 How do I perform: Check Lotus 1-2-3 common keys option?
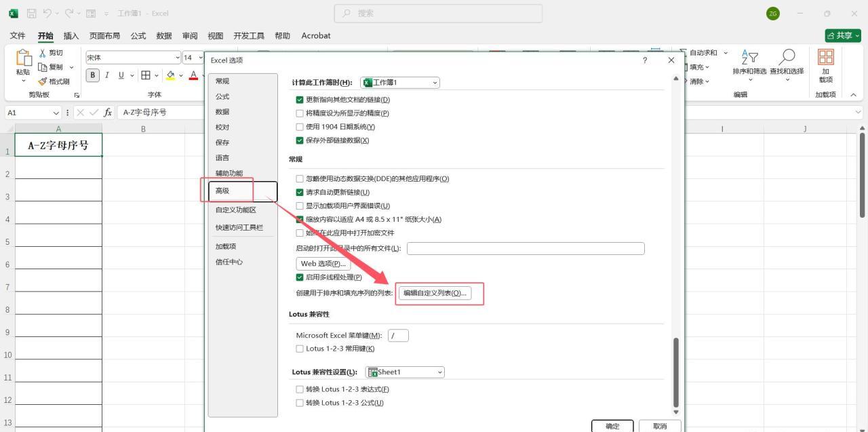(300, 349)
